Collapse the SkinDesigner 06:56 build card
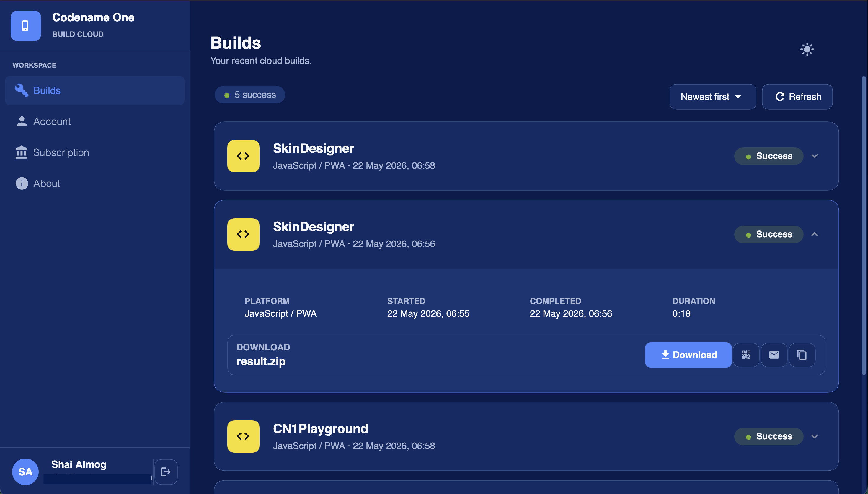 point(815,235)
